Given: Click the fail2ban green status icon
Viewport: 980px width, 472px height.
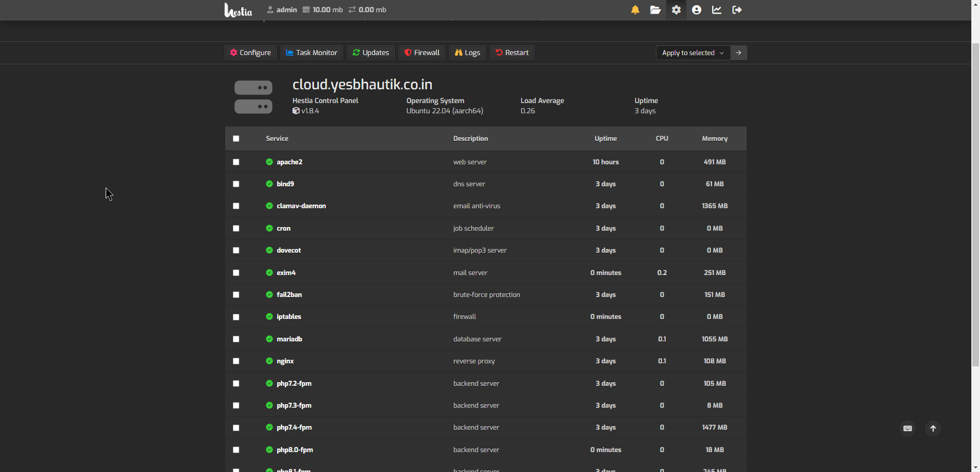Looking at the screenshot, I should (269, 294).
